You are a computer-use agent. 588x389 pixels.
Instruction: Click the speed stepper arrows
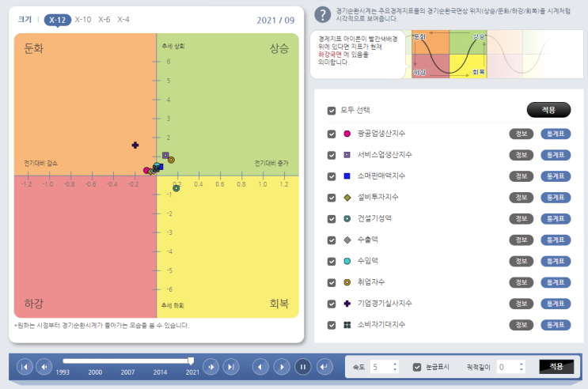pos(395,367)
